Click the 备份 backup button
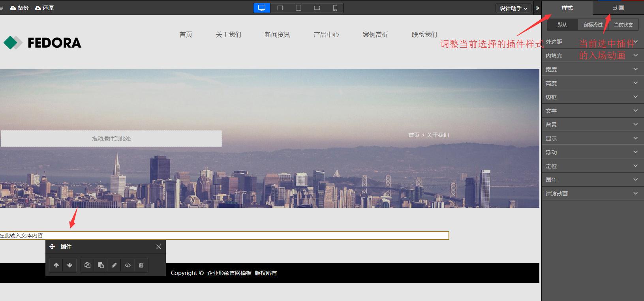Viewport: 644px width, 301px height. coord(20,8)
